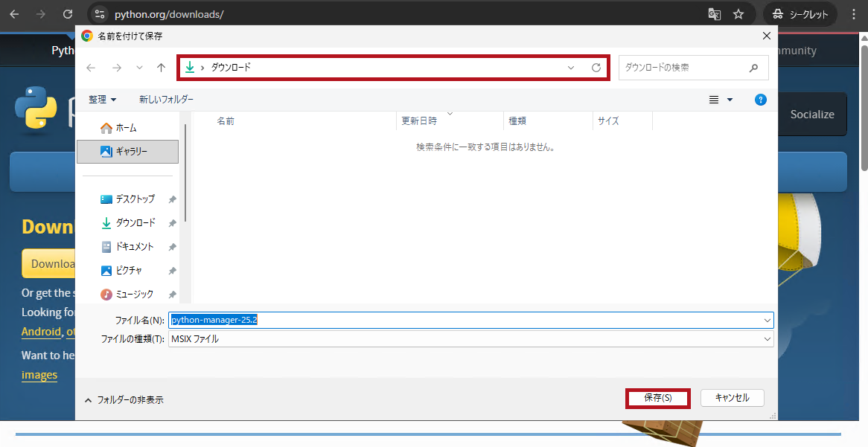The image size is (868, 447).
Task: Click the search magnifier icon in the dialog
Action: coord(753,68)
